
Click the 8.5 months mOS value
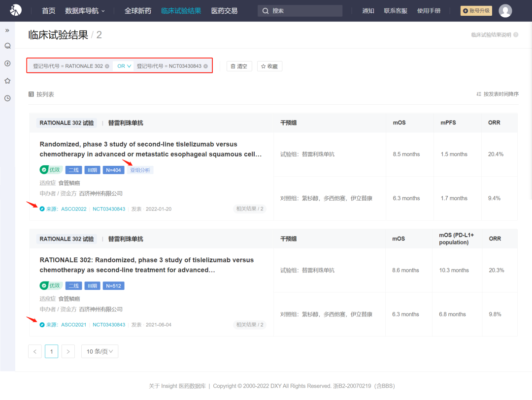coord(406,154)
